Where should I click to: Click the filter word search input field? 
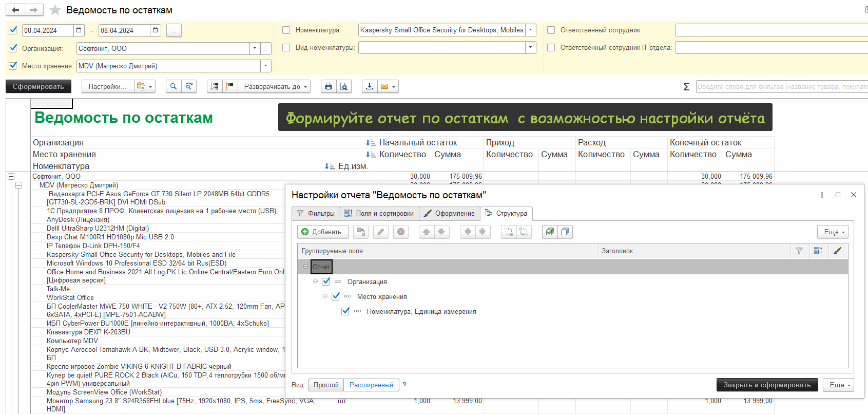[x=780, y=87]
